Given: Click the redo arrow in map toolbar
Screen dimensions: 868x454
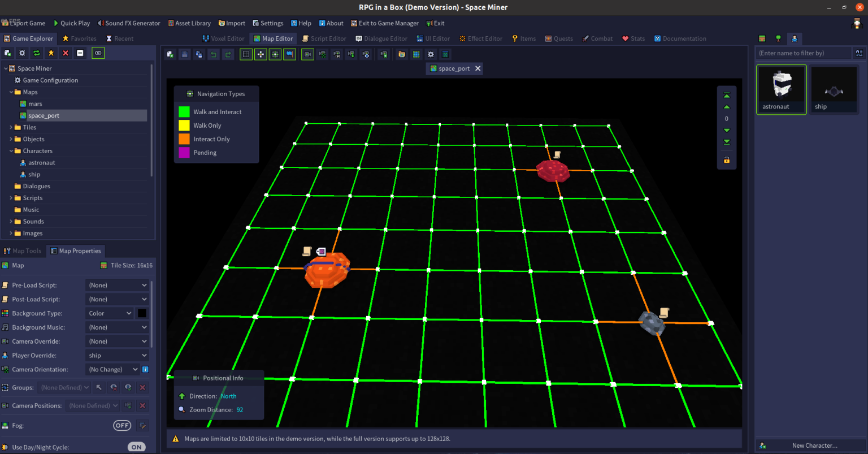Looking at the screenshot, I should point(228,54).
